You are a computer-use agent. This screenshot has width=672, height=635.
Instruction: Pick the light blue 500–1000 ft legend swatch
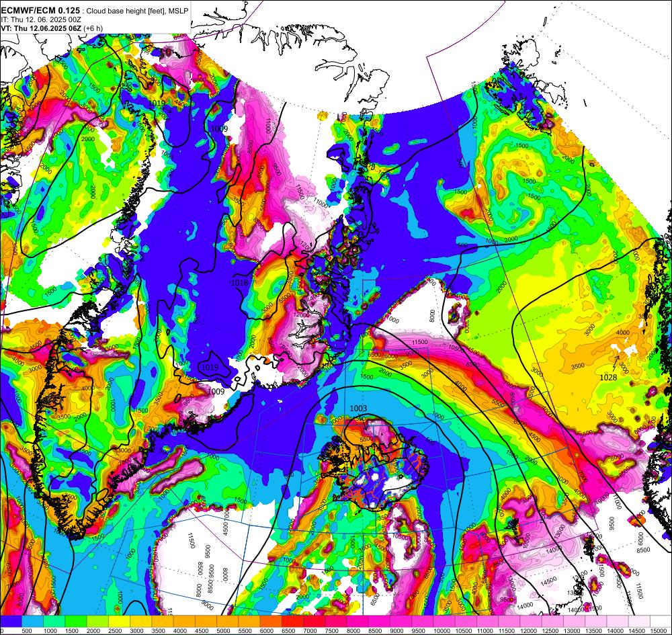click(x=32, y=621)
